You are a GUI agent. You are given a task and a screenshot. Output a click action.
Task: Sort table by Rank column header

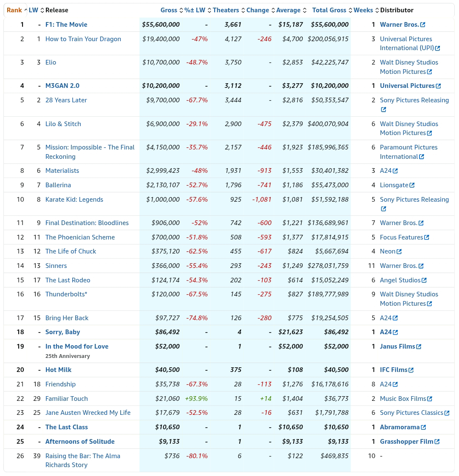coord(17,10)
